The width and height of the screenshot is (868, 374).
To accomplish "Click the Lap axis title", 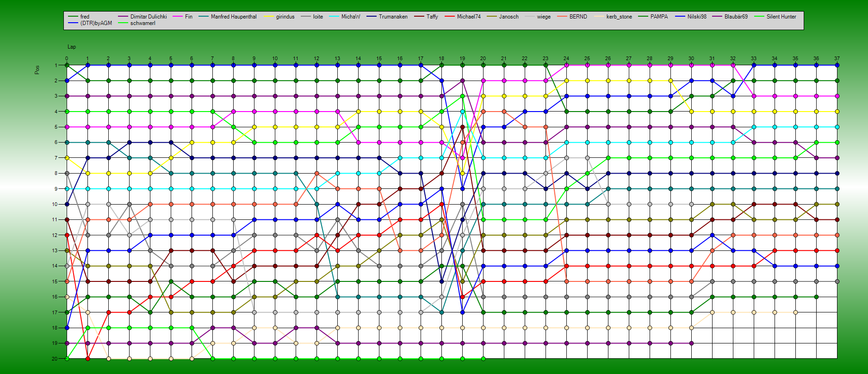I will 72,47.
